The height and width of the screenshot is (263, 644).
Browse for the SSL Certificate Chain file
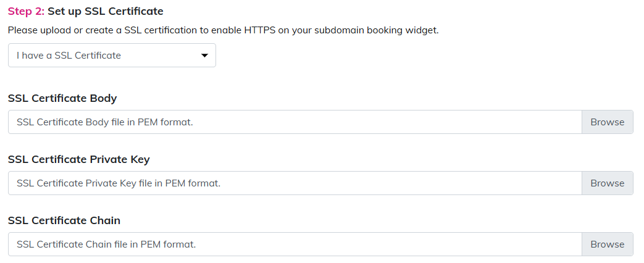click(x=607, y=244)
